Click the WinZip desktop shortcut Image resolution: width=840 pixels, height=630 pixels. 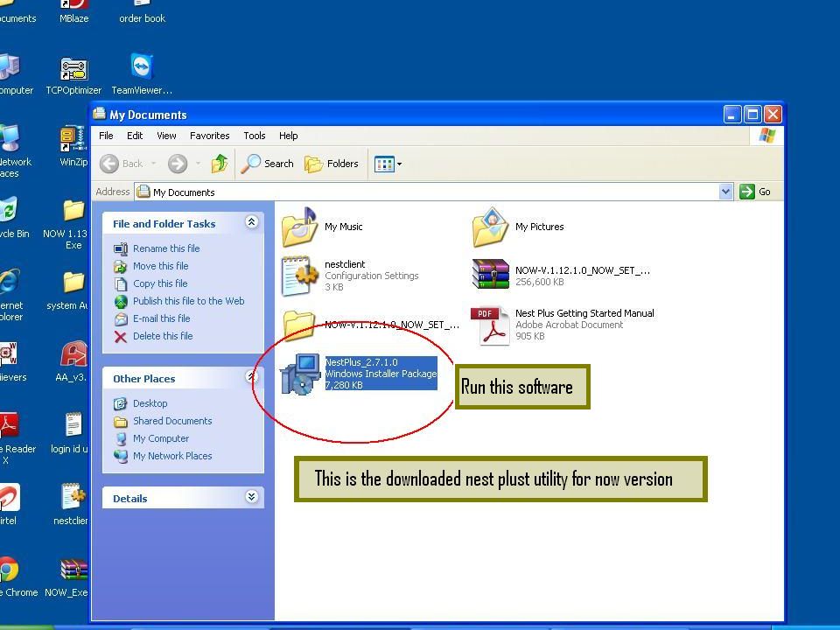coord(73,146)
